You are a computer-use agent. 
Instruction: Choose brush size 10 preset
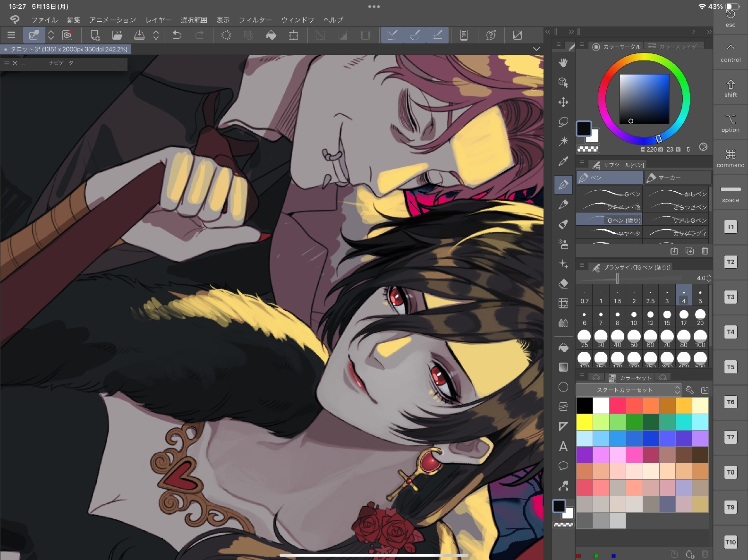(x=634, y=317)
